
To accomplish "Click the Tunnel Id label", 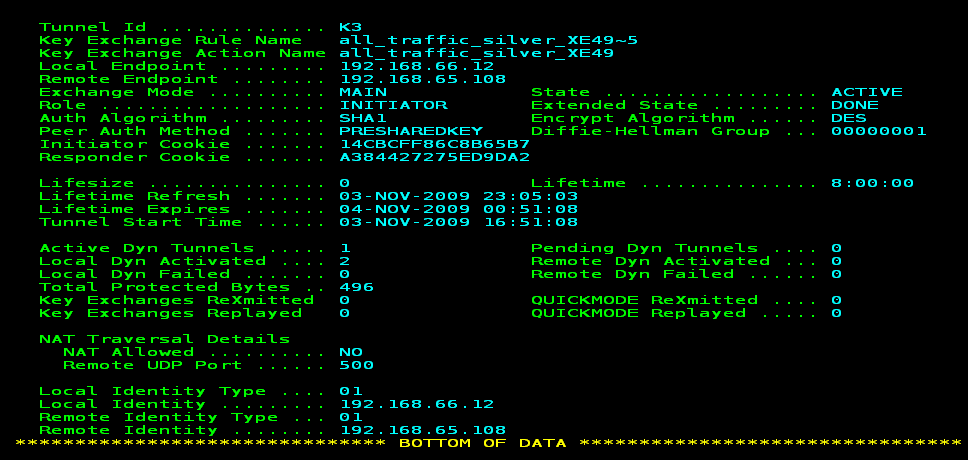I will click(x=93, y=27).
